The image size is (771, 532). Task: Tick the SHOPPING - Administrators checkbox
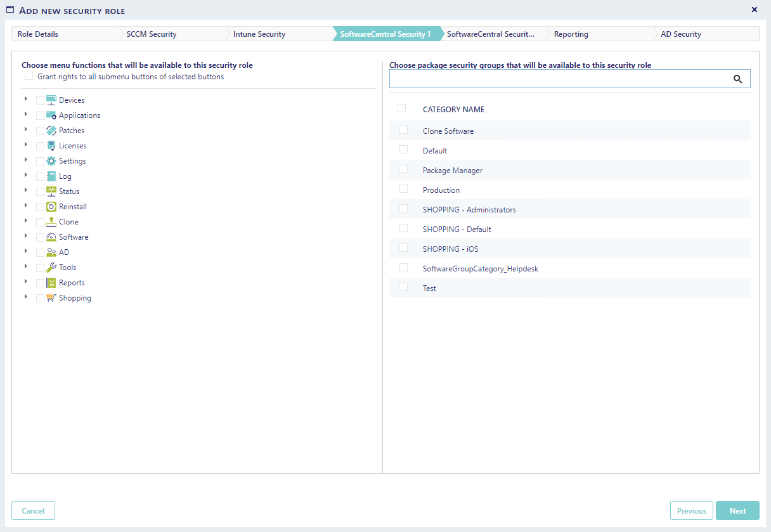point(403,209)
